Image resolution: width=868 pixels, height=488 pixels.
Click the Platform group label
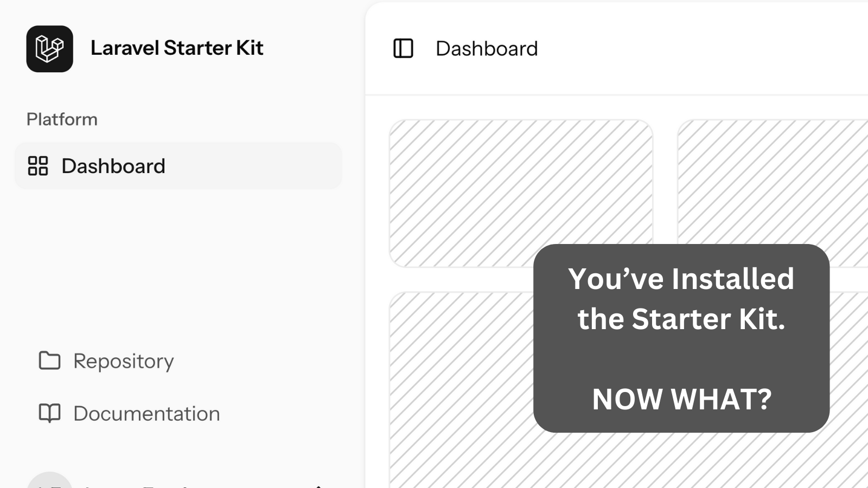(62, 119)
